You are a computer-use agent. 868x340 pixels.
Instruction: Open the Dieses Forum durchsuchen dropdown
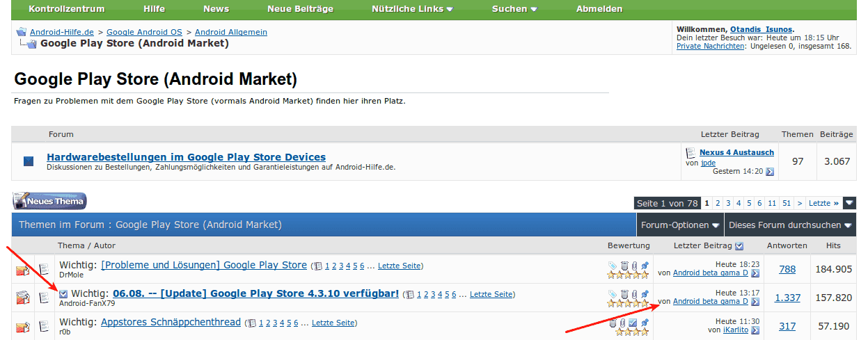click(x=790, y=225)
